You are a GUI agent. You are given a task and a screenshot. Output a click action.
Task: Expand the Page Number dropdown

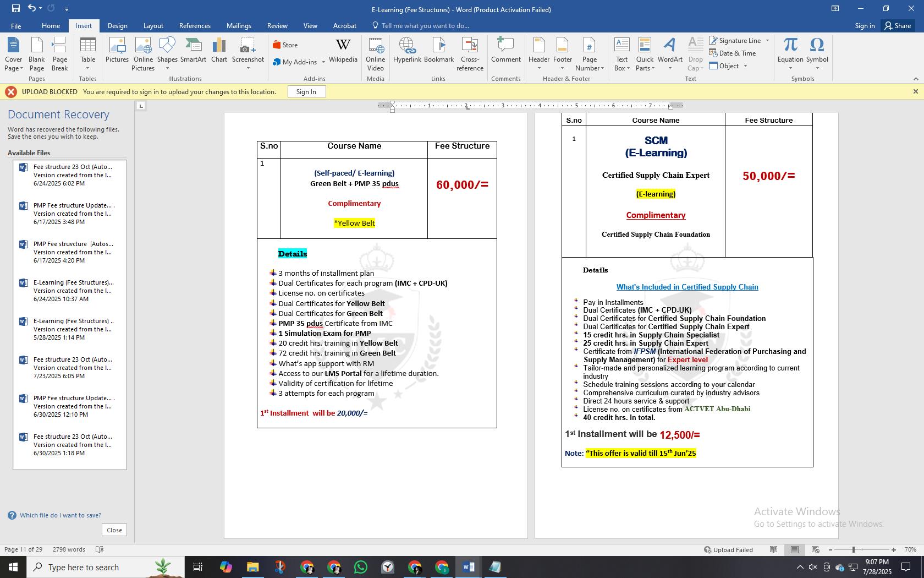pyautogui.click(x=590, y=63)
